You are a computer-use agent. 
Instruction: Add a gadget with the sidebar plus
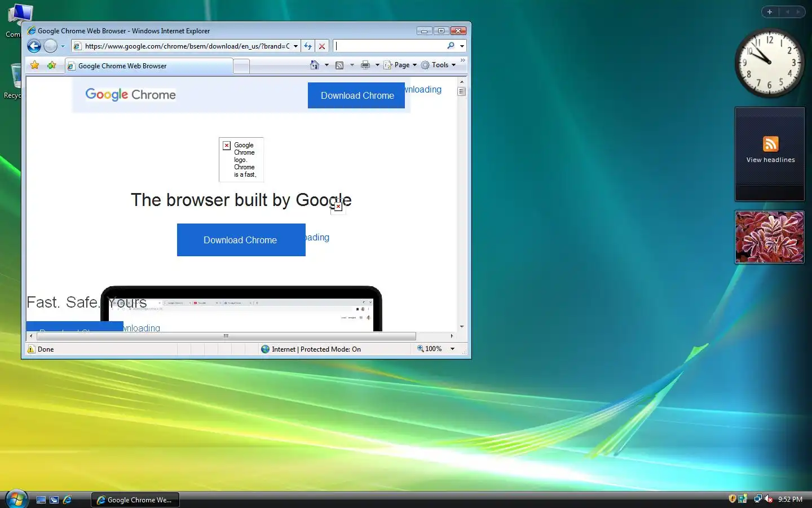tap(770, 12)
